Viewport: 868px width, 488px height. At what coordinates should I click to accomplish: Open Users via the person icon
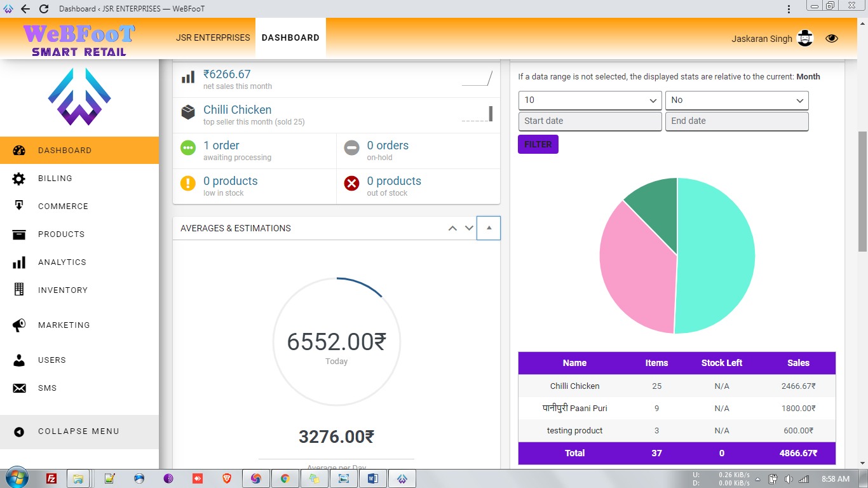(x=19, y=360)
